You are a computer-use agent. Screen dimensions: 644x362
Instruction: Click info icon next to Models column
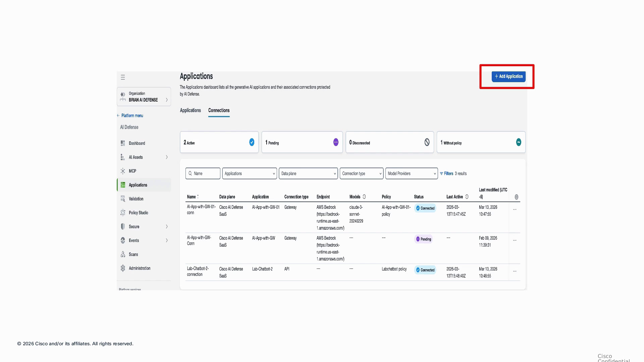pyautogui.click(x=364, y=197)
